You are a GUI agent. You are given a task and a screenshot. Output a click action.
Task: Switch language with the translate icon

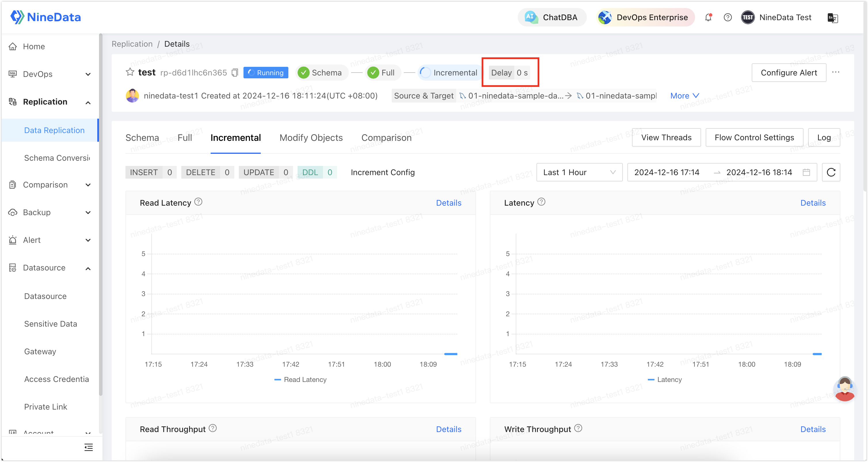click(833, 18)
